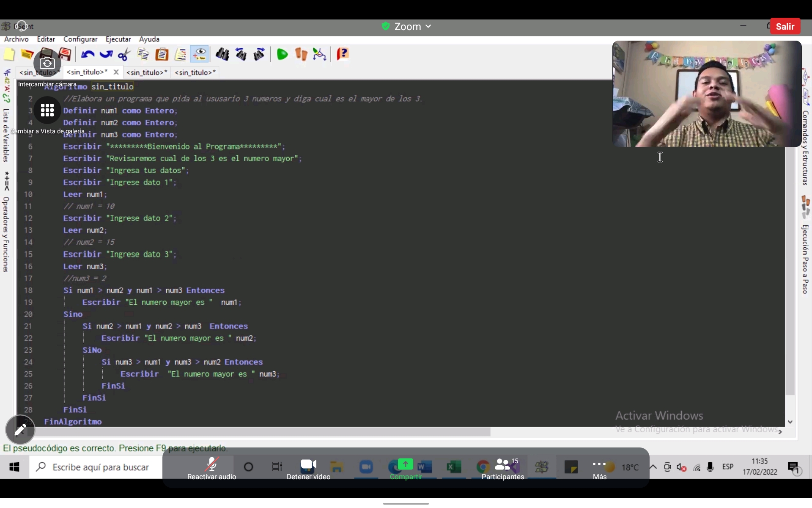The height and width of the screenshot is (508, 812).
Task: Tap the pencil annotation button
Action: [x=20, y=430]
